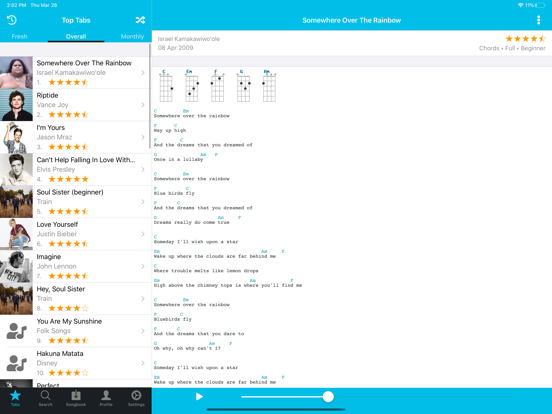
Task: Select song title Riptide
Action: 48,95
